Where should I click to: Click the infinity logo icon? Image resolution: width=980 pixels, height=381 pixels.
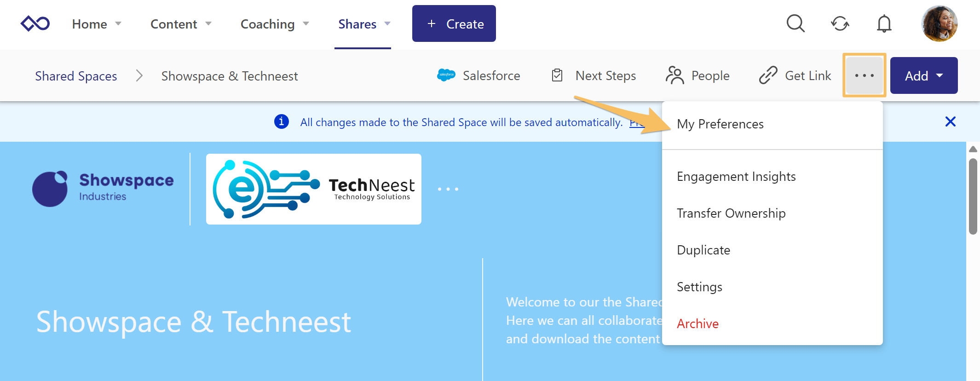point(35,23)
